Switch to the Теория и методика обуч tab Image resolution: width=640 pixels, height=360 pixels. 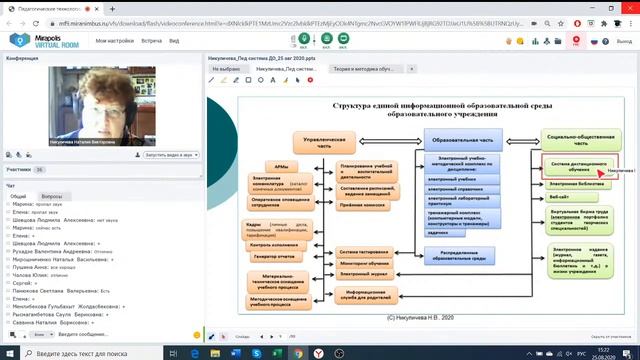(366, 69)
